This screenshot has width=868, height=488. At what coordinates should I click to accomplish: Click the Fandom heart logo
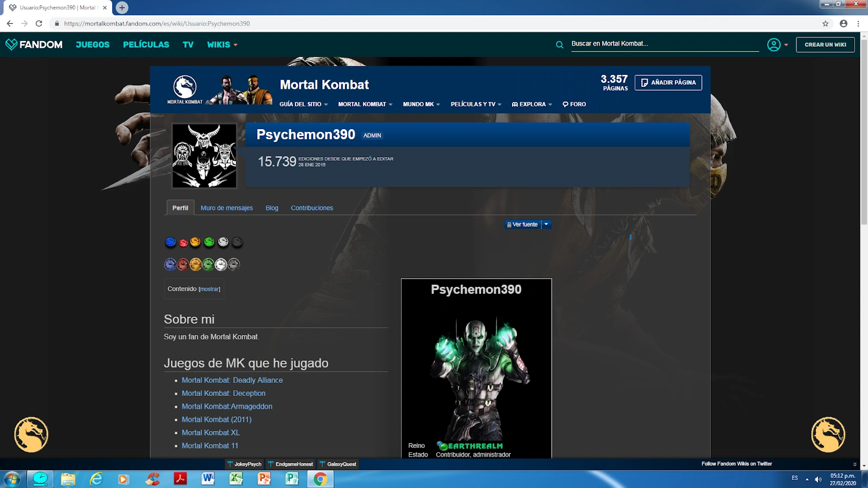click(11, 44)
